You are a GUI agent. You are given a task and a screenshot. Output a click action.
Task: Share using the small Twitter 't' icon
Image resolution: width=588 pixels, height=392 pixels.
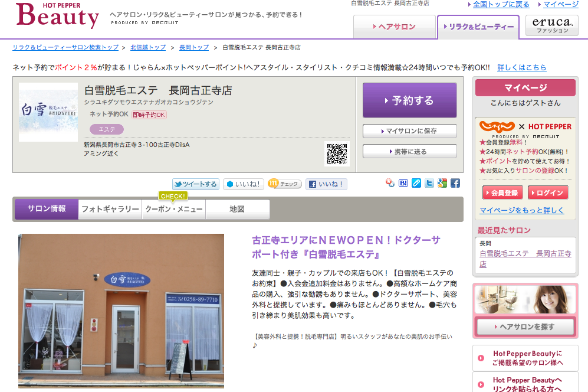[429, 183]
